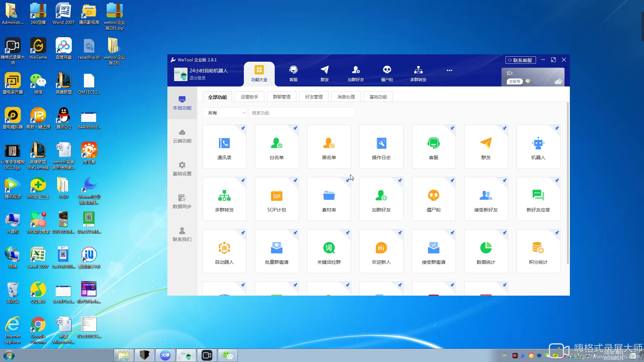The image size is (644, 362).
Task: Click the 24小时自助机器人 account avatar
Action: [180, 74]
